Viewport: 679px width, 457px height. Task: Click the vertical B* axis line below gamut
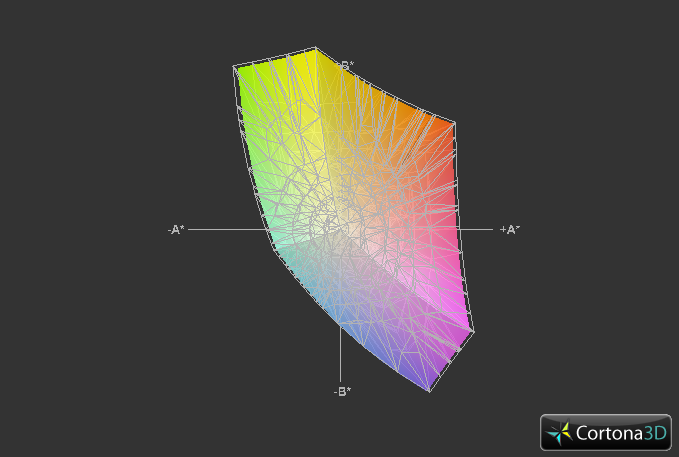pos(342,360)
